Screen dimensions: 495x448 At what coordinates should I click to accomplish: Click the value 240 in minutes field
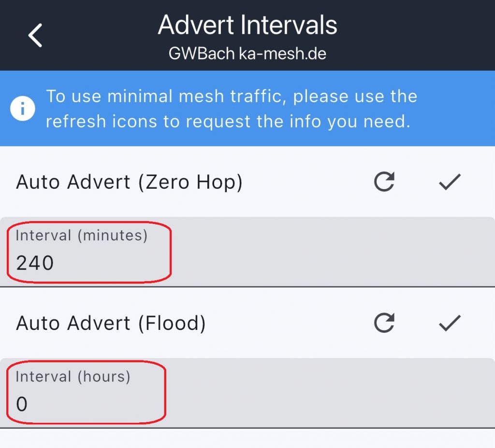point(35,263)
